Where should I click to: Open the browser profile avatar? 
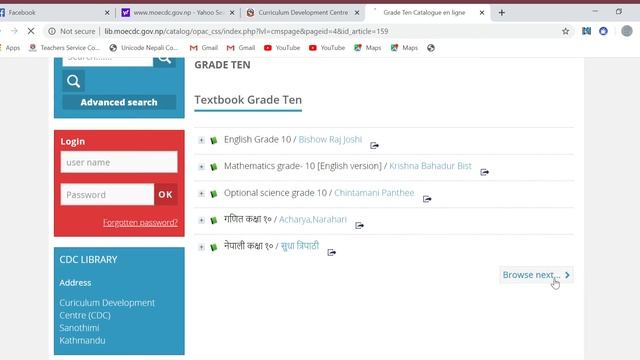pos(627,31)
